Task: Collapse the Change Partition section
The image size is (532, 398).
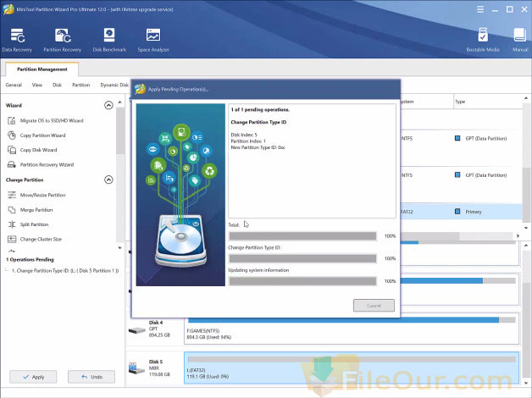Action: (x=108, y=180)
